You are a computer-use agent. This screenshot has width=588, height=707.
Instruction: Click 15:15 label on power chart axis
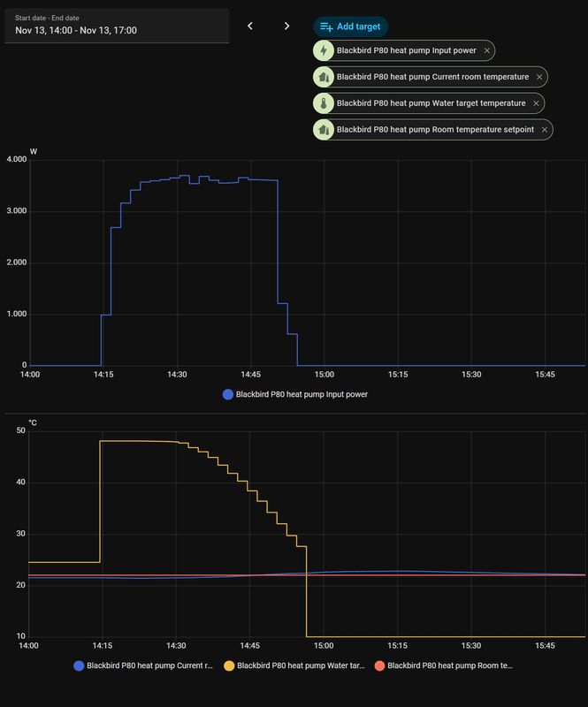point(398,375)
